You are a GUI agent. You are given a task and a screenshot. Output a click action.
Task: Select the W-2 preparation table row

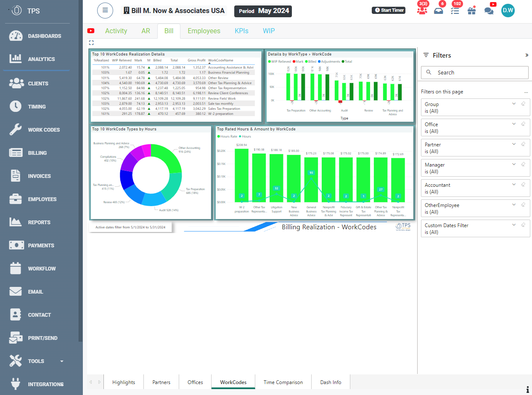click(173, 114)
